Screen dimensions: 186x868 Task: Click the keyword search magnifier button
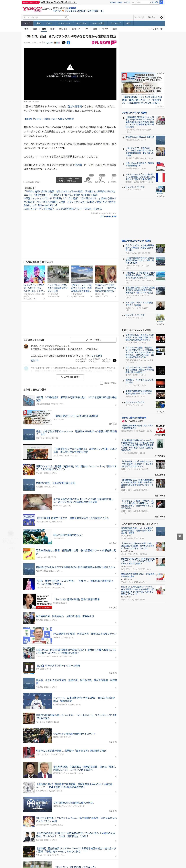[x=66, y=18]
